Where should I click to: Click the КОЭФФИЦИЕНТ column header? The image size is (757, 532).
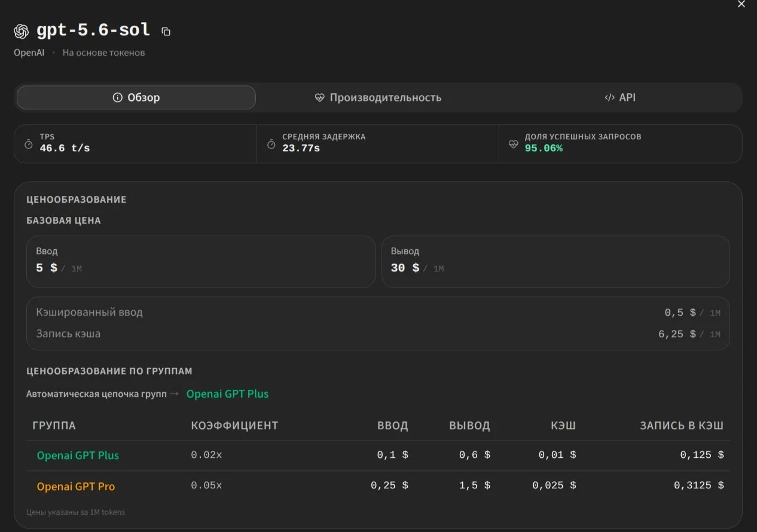click(x=234, y=426)
